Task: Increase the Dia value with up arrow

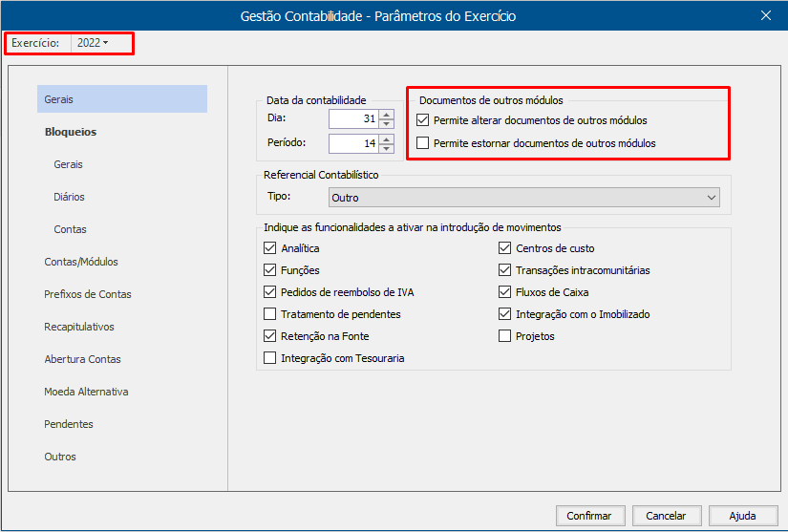Action: 386,114
